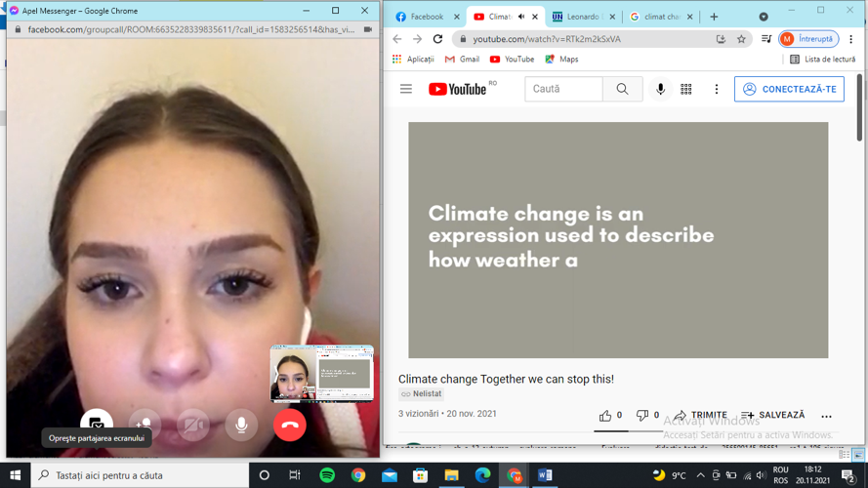Click TRIMITE to share the video

700,416
